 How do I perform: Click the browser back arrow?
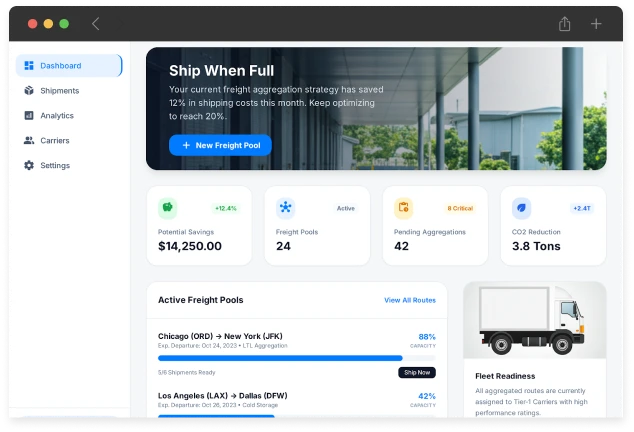[x=95, y=23]
